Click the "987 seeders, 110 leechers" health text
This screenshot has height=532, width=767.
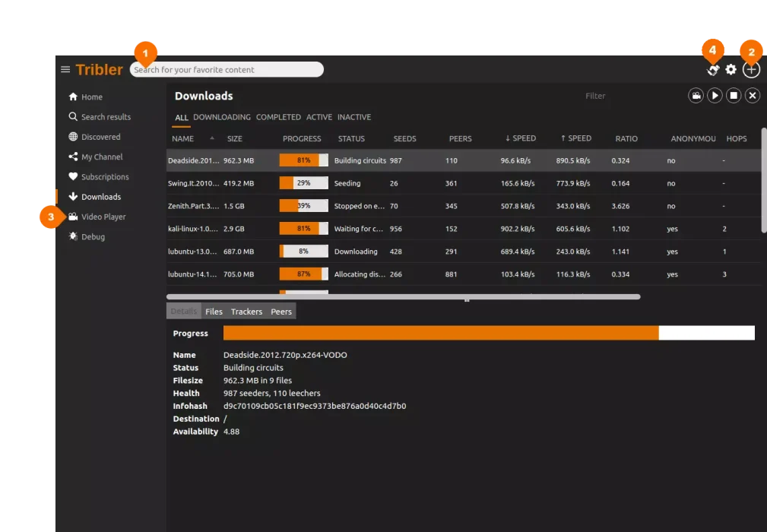pyautogui.click(x=272, y=393)
